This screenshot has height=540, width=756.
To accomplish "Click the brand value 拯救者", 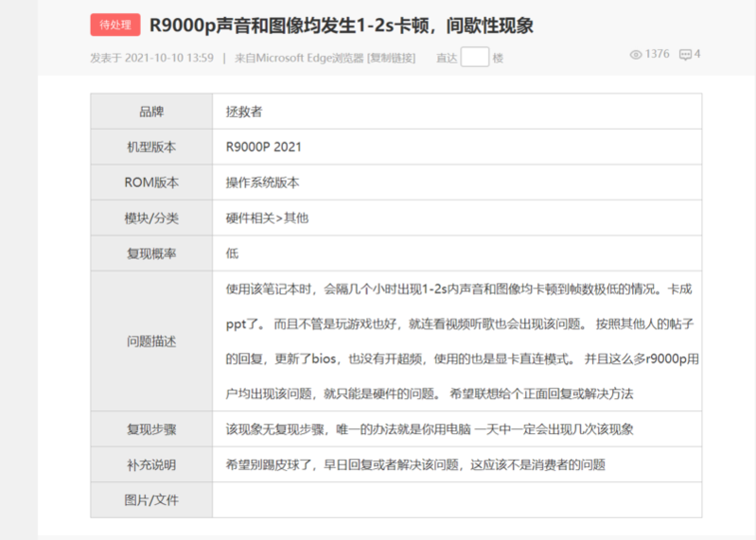I will tap(243, 112).
